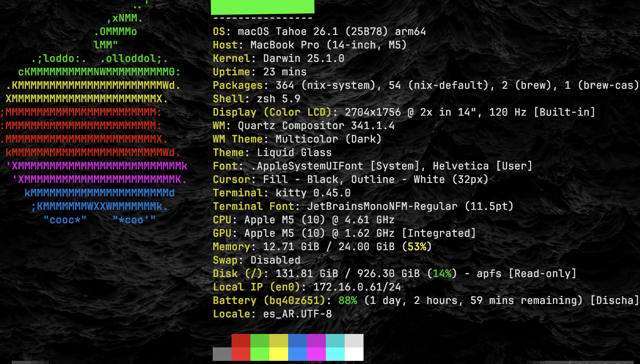Pick the light gray palette block
The image size is (640, 364).
(x=354, y=341)
